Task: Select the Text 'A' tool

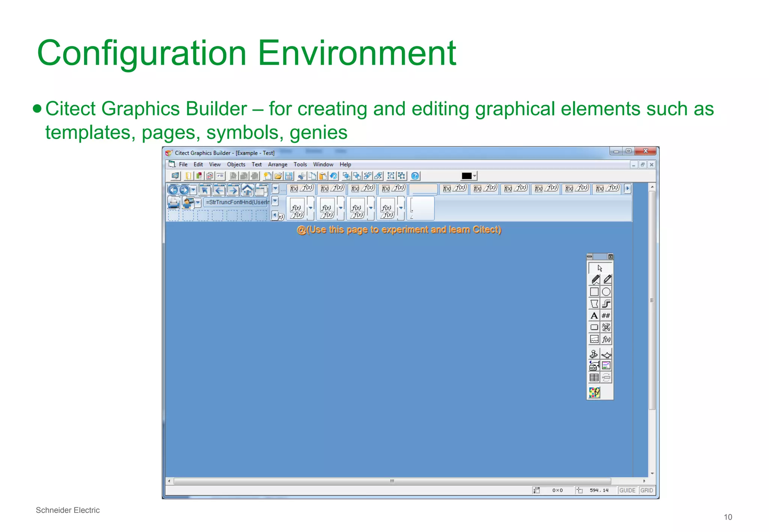Action: coord(594,316)
